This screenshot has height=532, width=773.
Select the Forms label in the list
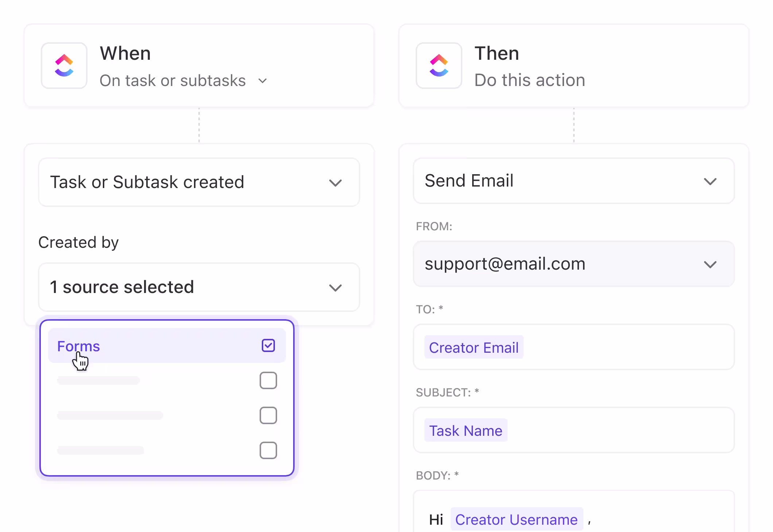79,346
